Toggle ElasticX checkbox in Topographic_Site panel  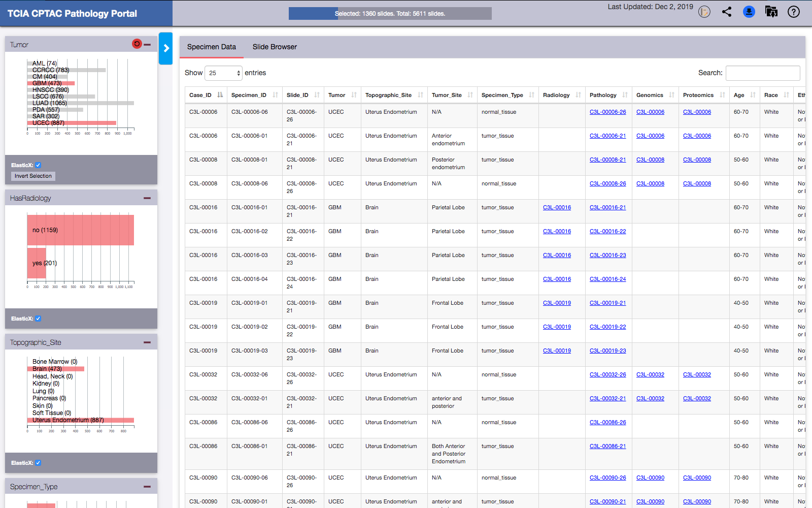point(38,463)
